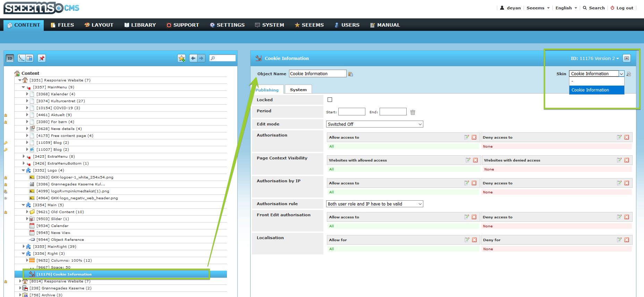Viewport: 644px width, 297px height.
Task: Switch to the Publishing tab
Action: pos(267,90)
